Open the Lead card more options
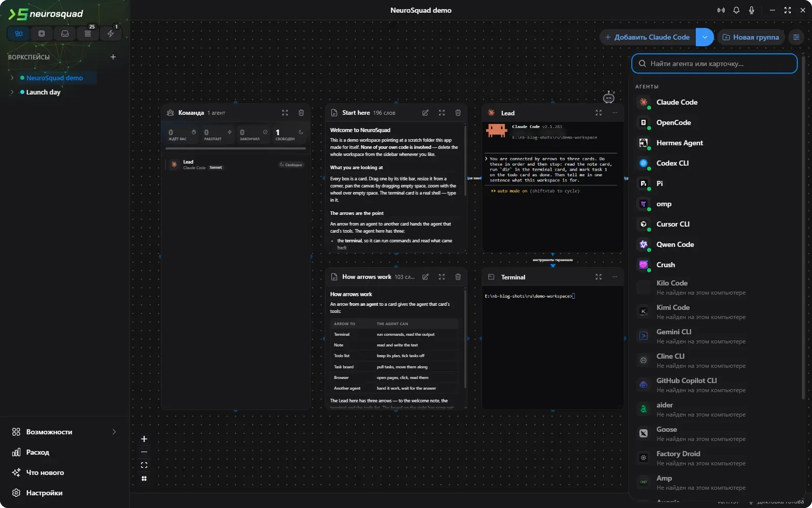Image resolution: width=812 pixels, height=508 pixels. [615, 113]
